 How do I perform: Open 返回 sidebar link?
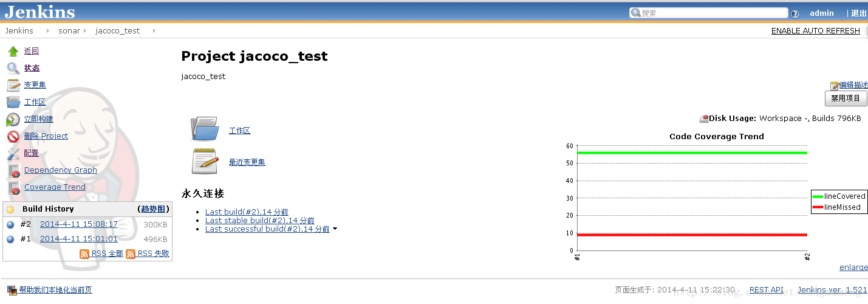(x=32, y=51)
